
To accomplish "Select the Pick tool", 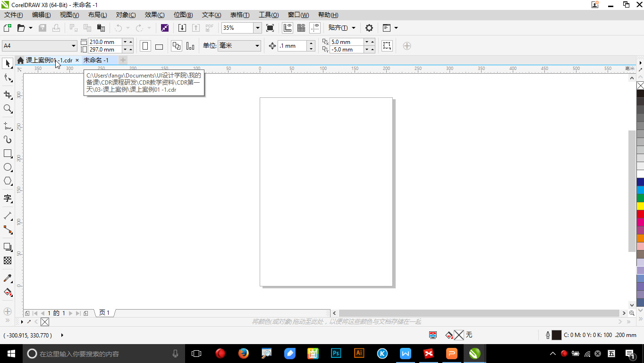I will coord(8,63).
